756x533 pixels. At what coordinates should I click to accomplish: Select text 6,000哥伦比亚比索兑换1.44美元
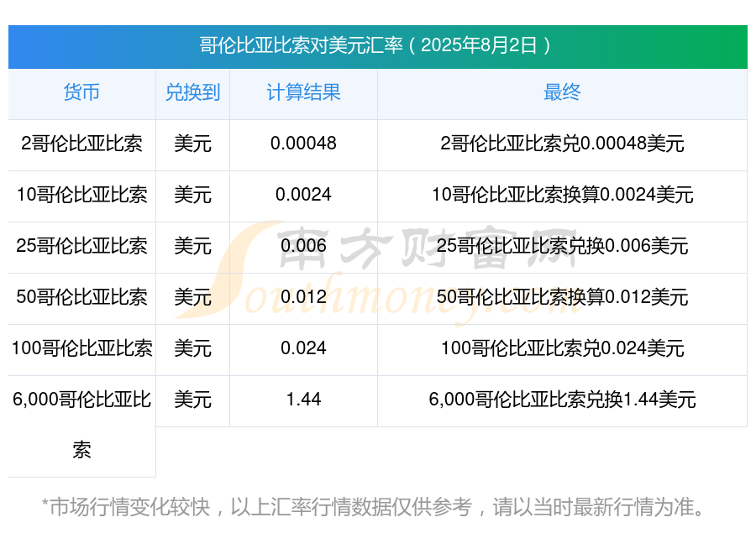pyautogui.click(x=562, y=400)
